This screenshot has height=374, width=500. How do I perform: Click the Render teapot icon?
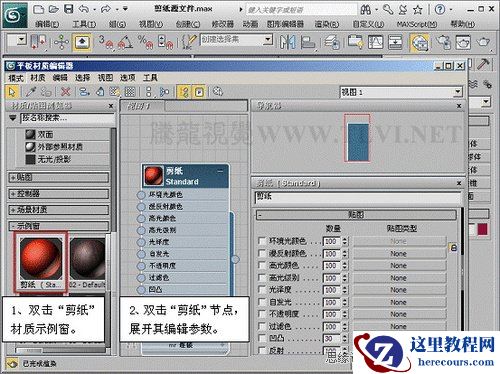tap(483, 42)
